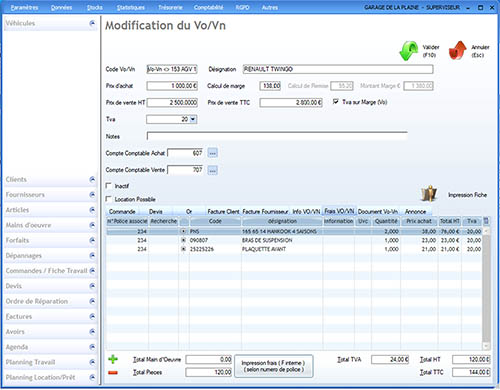
Task: Open the Comptabilité menu
Action: point(208,7)
